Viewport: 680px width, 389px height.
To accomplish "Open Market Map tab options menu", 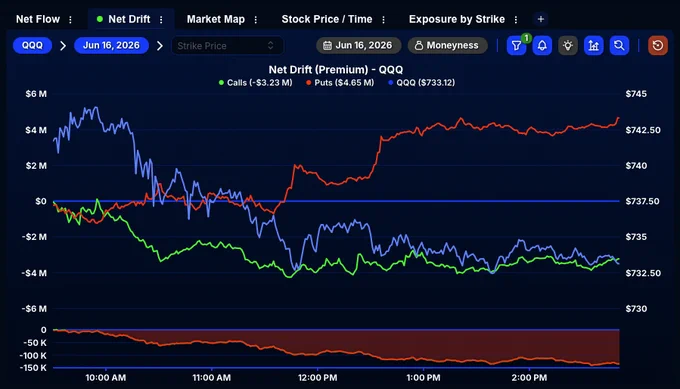I will (x=255, y=20).
